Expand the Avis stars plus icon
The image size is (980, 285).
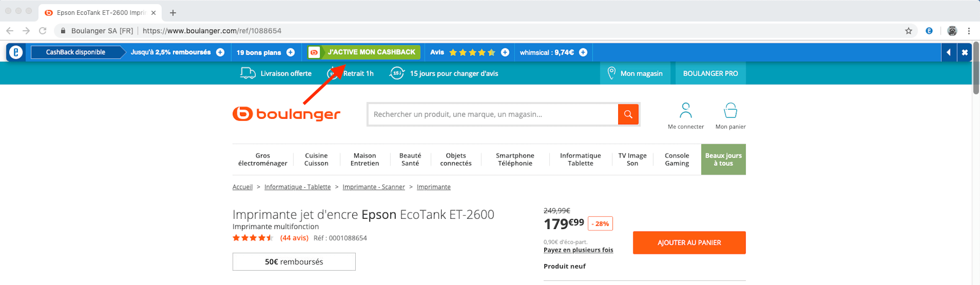click(x=505, y=52)
